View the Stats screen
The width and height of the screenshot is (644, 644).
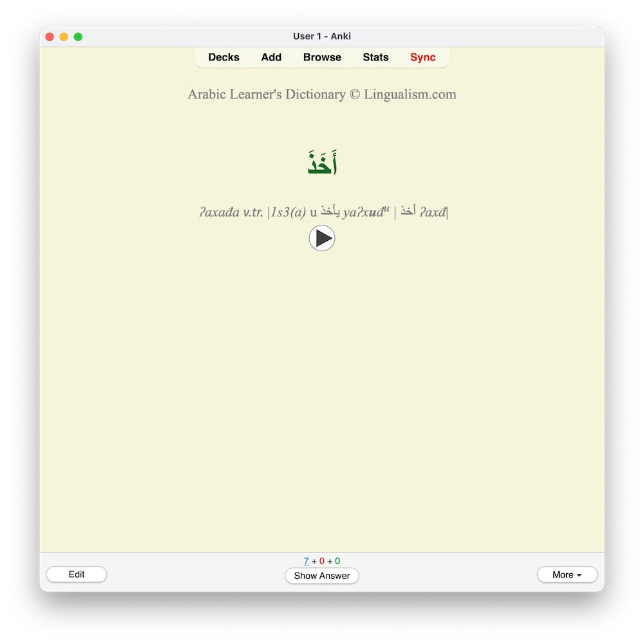[375, 57]
